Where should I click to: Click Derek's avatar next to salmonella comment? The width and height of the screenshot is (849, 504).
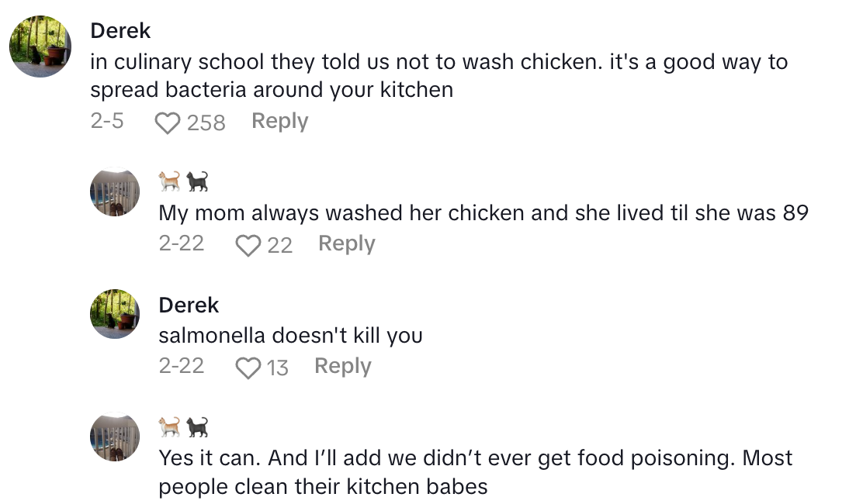coord(115,315)
